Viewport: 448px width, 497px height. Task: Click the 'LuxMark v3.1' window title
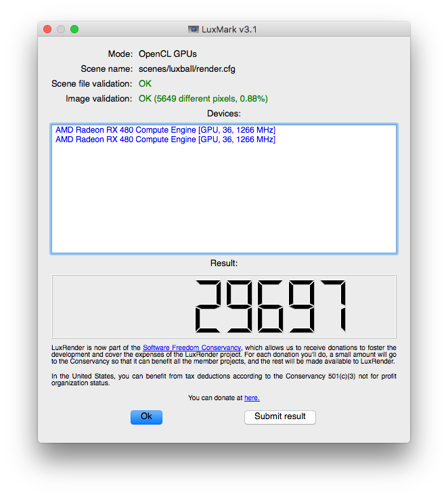229,30
